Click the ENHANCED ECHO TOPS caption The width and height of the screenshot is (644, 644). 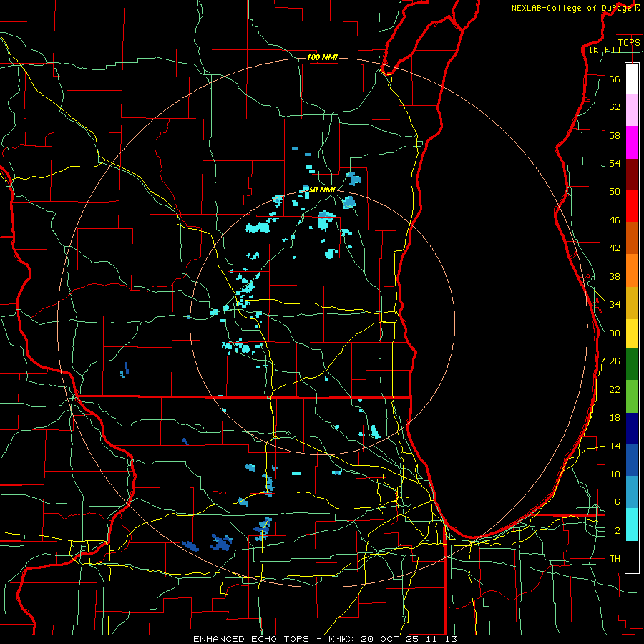(x=251, y=639)
